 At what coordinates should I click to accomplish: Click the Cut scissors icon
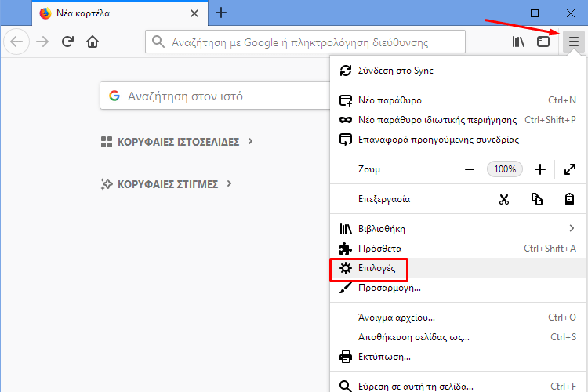point(504,199)
